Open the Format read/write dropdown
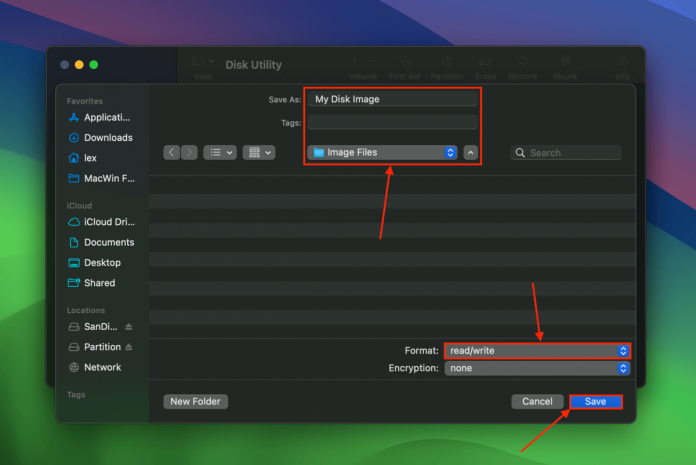This screenshot has width=696, height=465. click(537, 351)
